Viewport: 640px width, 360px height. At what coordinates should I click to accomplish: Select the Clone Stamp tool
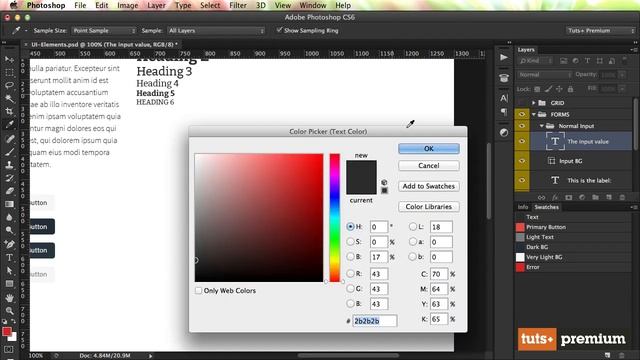pyautogui.click(x=9, y=165)
